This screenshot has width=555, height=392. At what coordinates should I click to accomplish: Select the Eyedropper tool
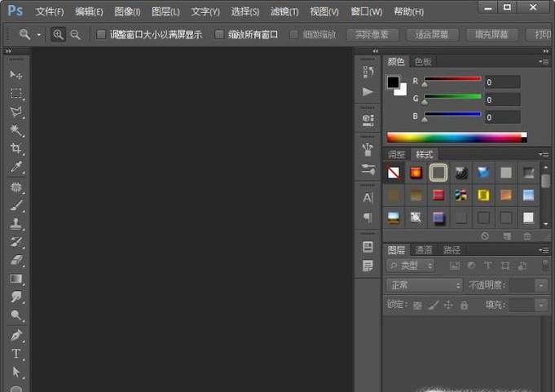click(16, 166)
